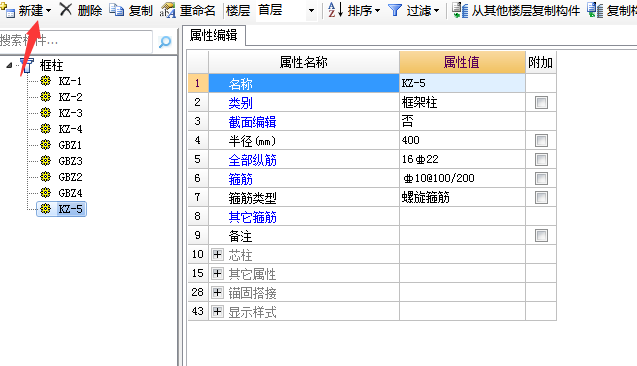Click the gear icon beside KZ-2

coord(46,97)
